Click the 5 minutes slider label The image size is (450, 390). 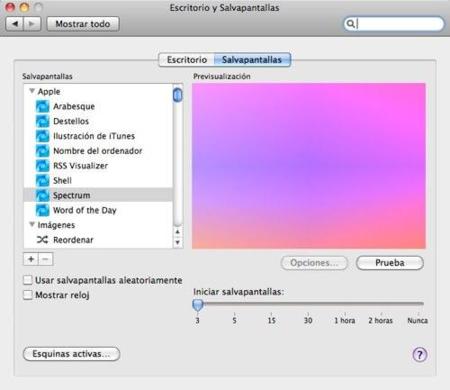click(x=235, y=320)
